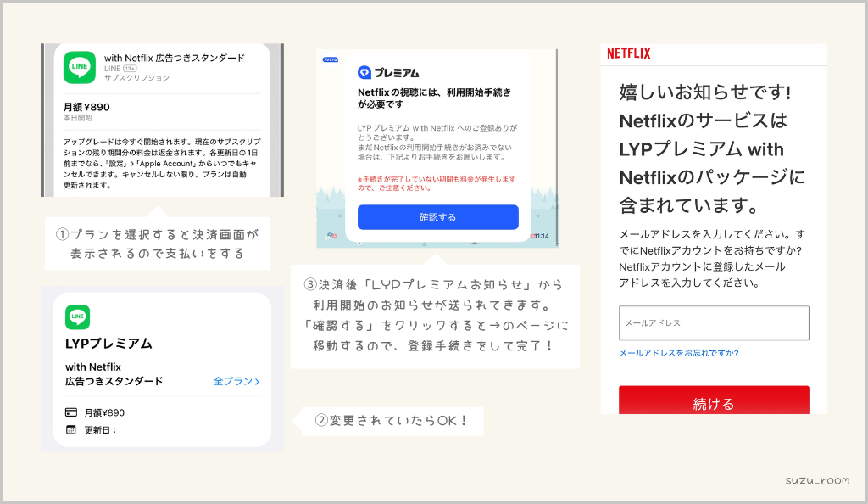The height and width of the screenshot is (504, 868).
Task: Click the 更新日 label in plan card
Action: click(100, 429)
